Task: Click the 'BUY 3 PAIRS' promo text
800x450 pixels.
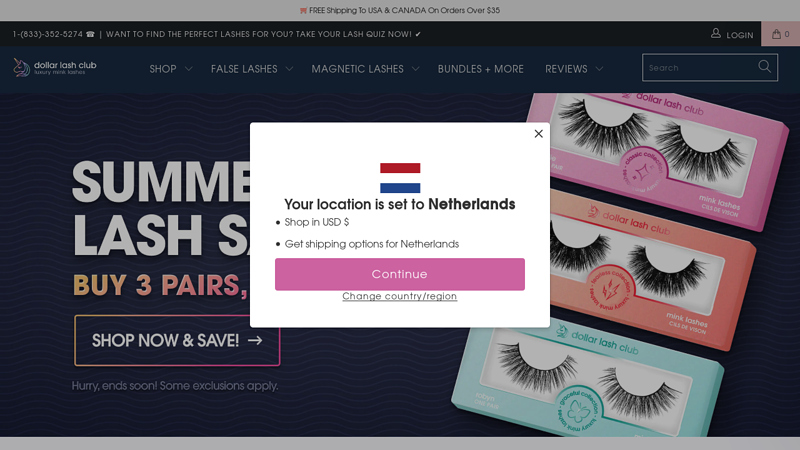Action: point(160,285)
